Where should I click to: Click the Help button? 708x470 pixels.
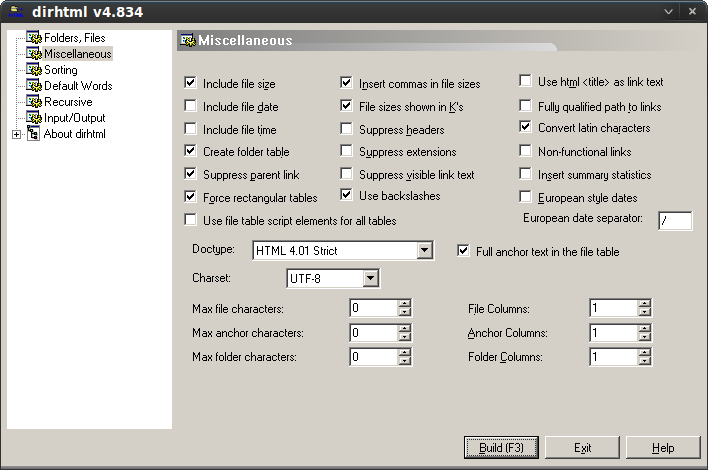point(662,447)
